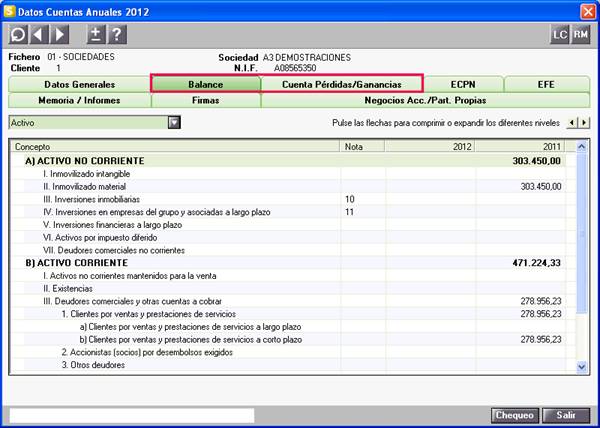Click the 2012 column header
This screenshot has height=428, width=600.
tap(430, 146)
